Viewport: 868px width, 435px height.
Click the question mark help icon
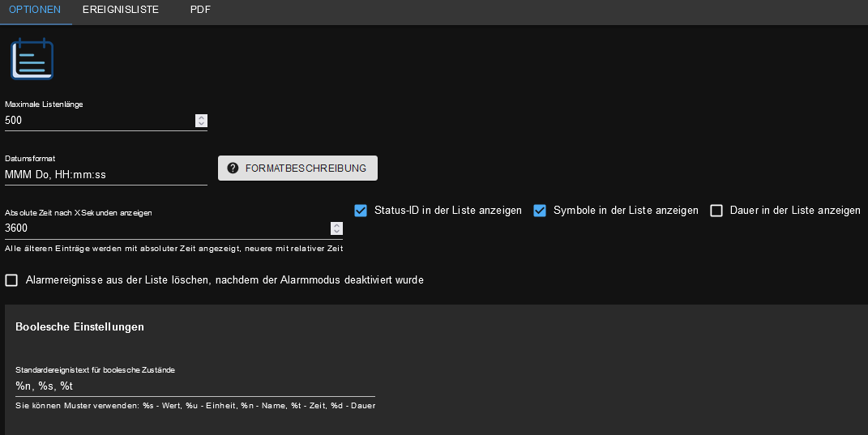[x=233, y=168]
